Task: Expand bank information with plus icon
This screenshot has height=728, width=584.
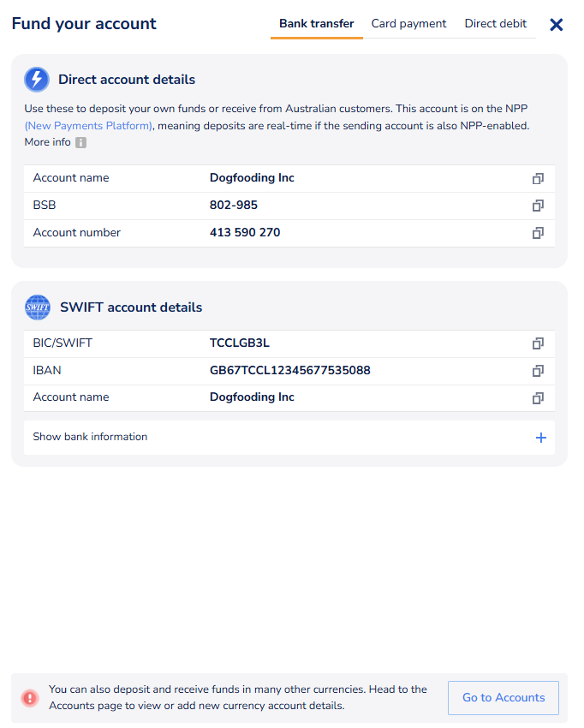Action: pyautogui.click(x=540, y=438)
